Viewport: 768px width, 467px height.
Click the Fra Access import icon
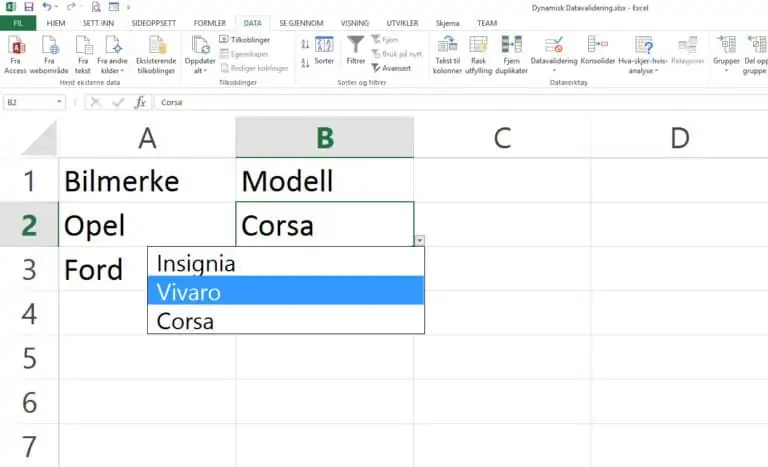(x=16, y=47)
